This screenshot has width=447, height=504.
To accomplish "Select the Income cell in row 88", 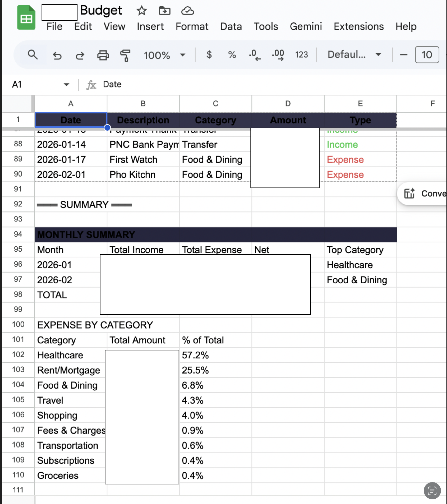I will click(360, 145).
